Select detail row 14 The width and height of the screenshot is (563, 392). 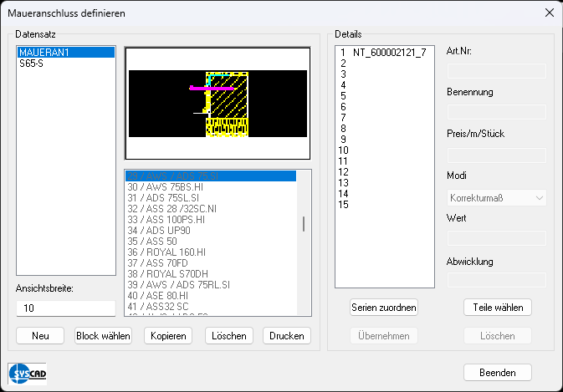(385, 194)
